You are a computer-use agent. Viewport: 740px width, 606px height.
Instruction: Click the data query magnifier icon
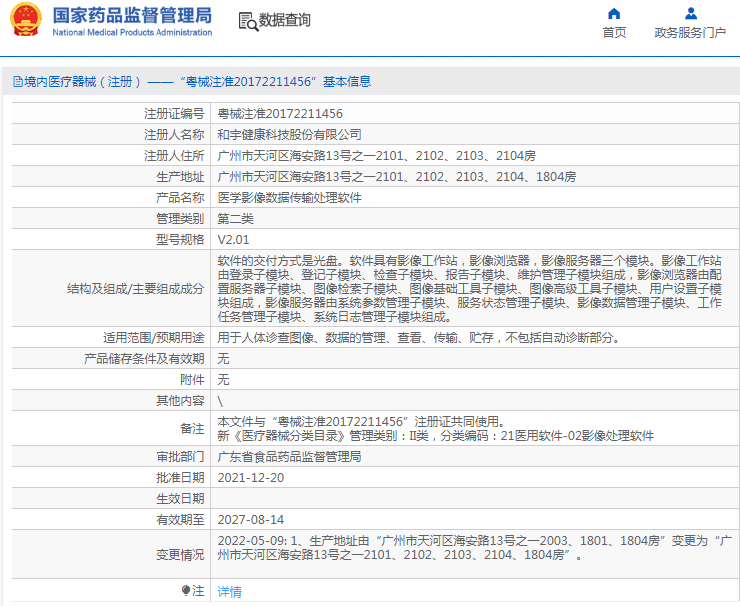point(249,22)
